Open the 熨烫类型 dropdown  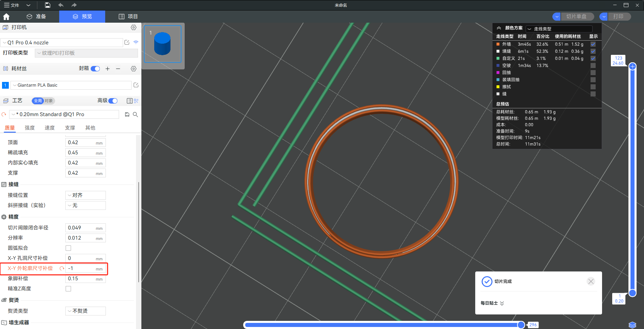click(x=86, y=311)
